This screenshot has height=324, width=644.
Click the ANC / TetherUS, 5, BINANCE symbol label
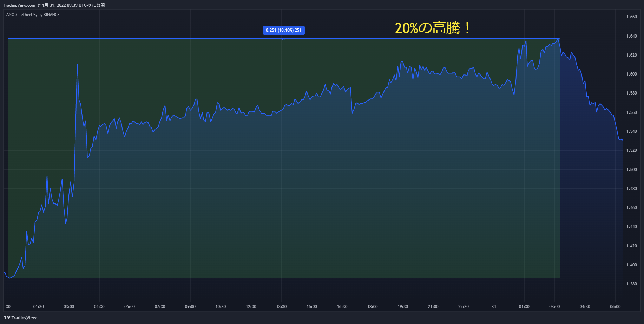coord(33,15)
